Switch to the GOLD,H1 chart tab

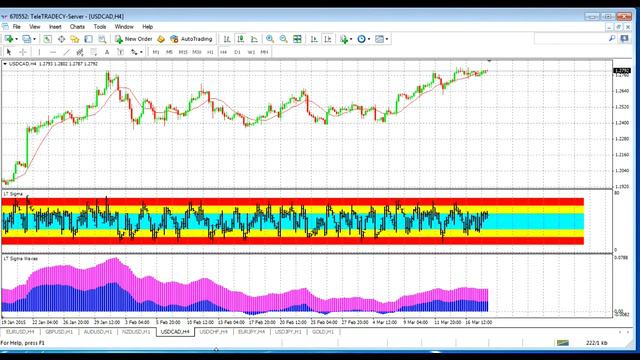pos(323,332)
